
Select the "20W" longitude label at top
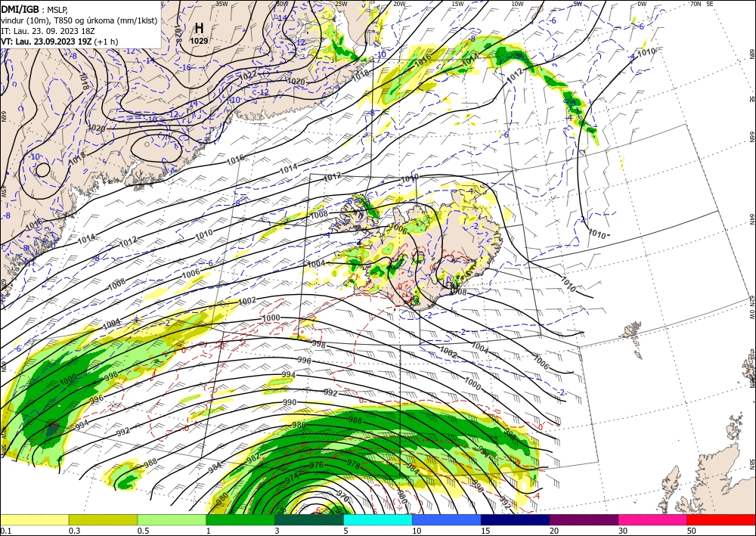[x=398, y=4]
